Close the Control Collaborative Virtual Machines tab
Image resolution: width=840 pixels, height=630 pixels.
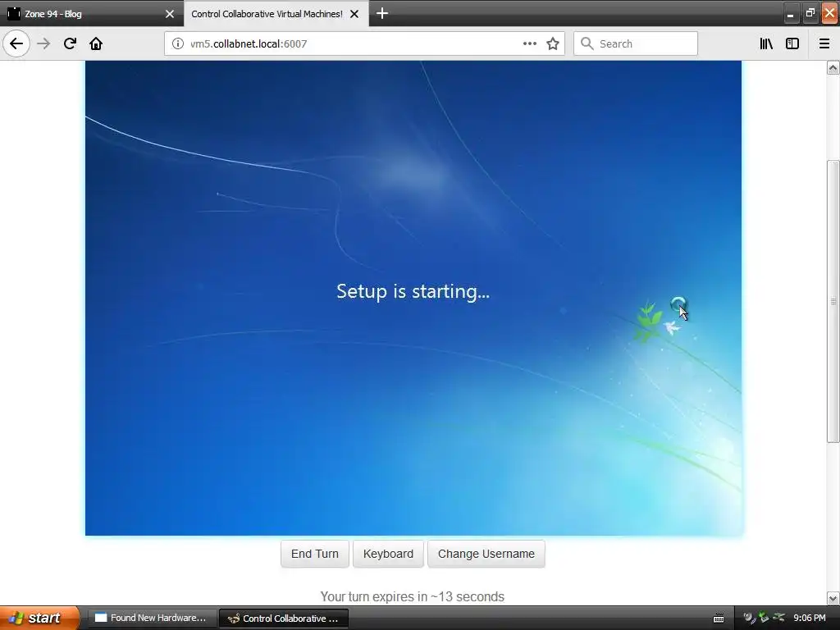point(354,14)
